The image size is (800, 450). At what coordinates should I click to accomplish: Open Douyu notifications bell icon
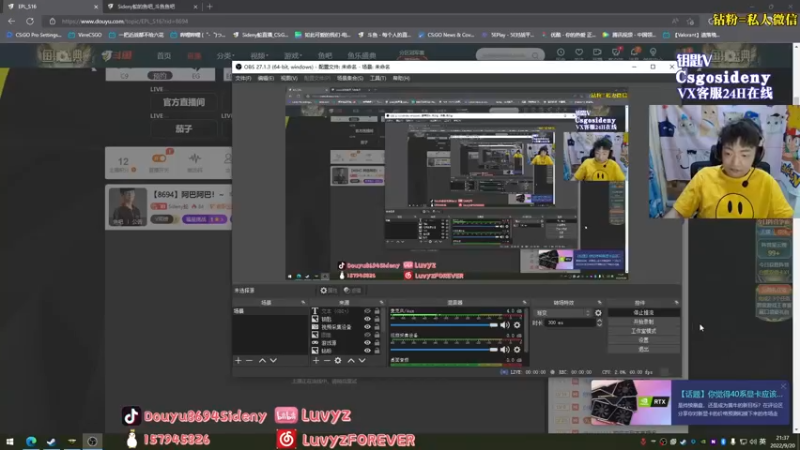[x=634, y=52]
